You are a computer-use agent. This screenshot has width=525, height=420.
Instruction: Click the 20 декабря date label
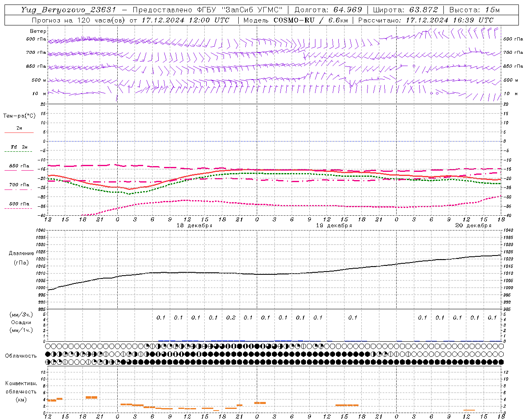[x=473, y=226]
